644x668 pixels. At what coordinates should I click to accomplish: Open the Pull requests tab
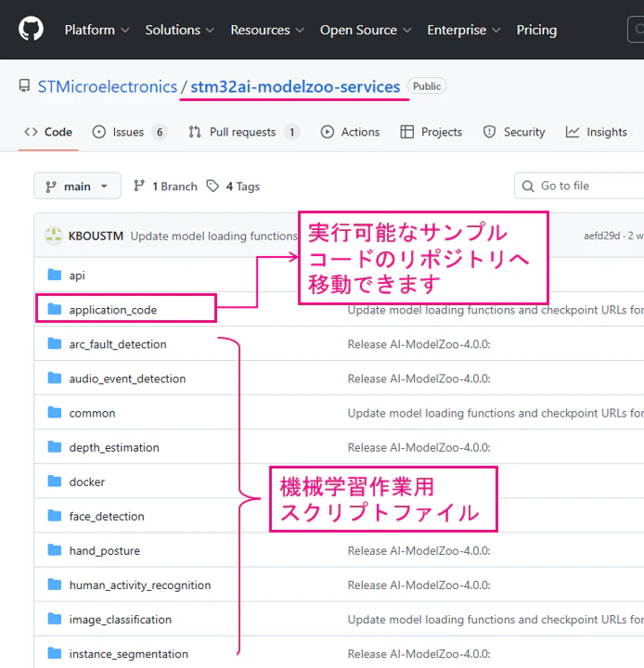[x=243, y=132]
